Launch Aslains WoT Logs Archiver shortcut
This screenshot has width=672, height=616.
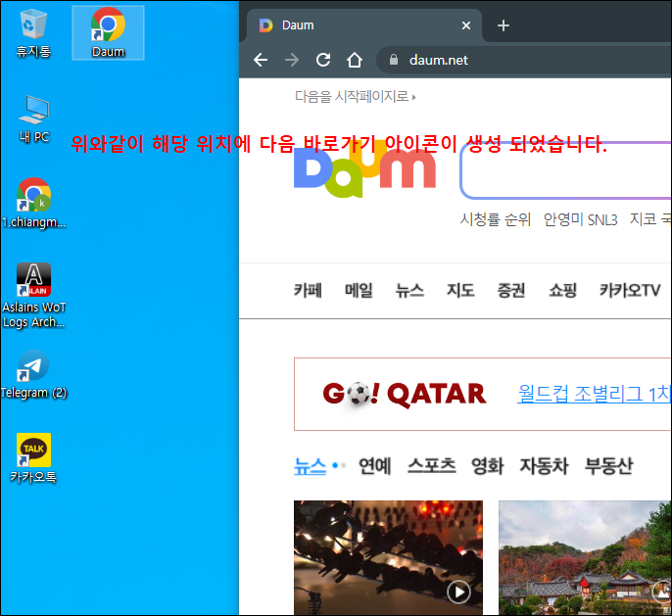tap(33, 296)
